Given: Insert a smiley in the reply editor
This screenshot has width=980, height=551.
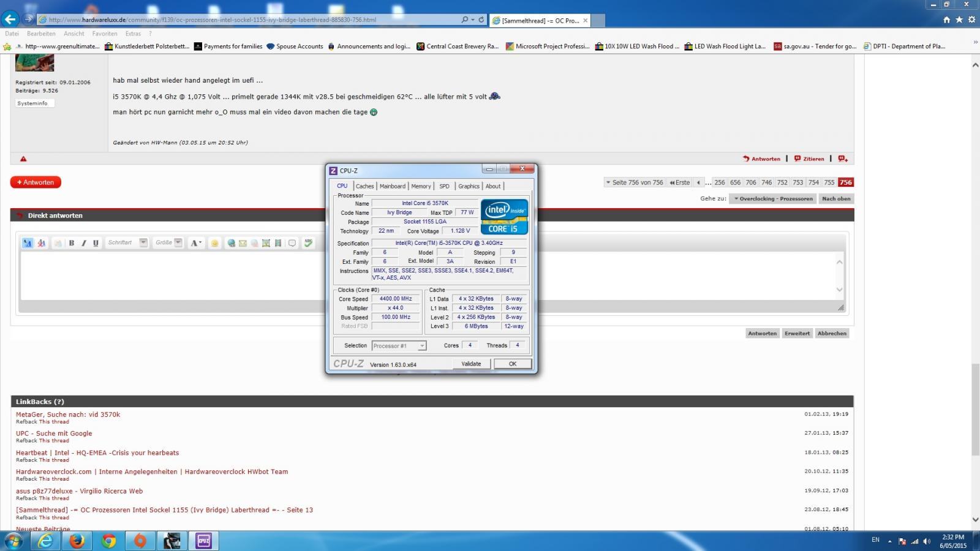Looking at the screenshot, I should click(214, 243).
